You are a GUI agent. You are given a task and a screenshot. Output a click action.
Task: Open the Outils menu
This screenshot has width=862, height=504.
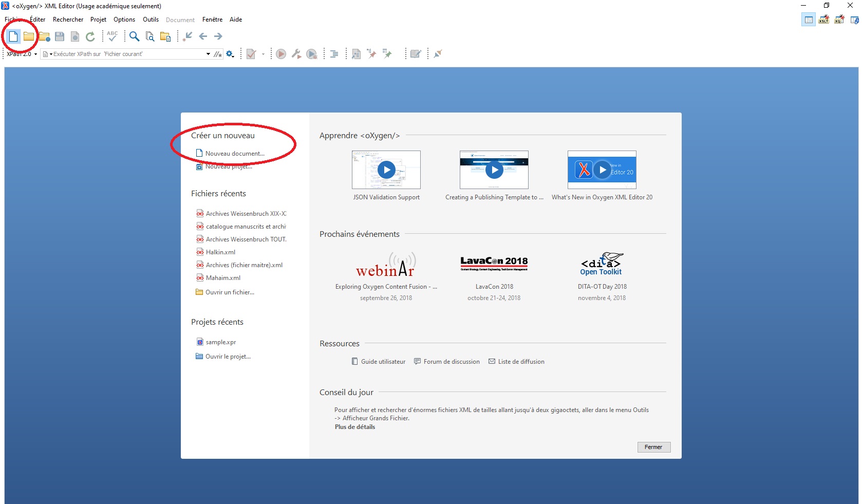pyautogui.click(x=151, y=20)
